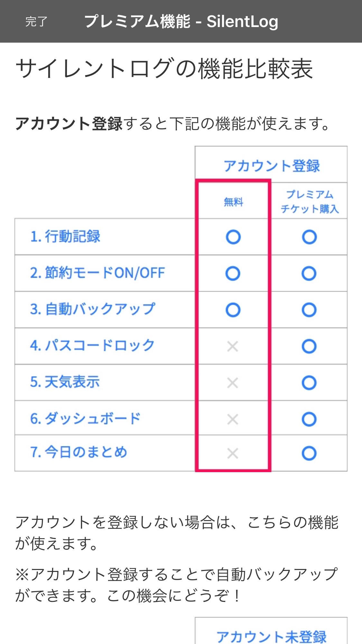Image resolution: width=362 pixels, height=644 pixels.
Task: Click the 1. 行動記録 feature row
Action: 65,237
